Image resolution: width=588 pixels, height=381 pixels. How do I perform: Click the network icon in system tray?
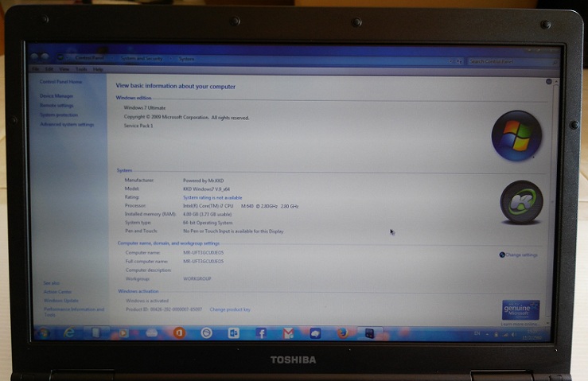coord(505,334)
